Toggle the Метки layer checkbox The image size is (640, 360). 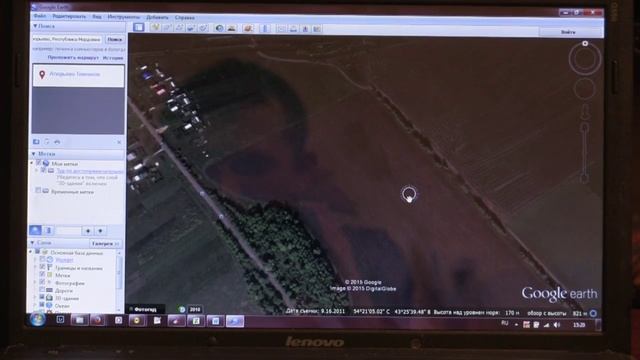pos(42,274)
